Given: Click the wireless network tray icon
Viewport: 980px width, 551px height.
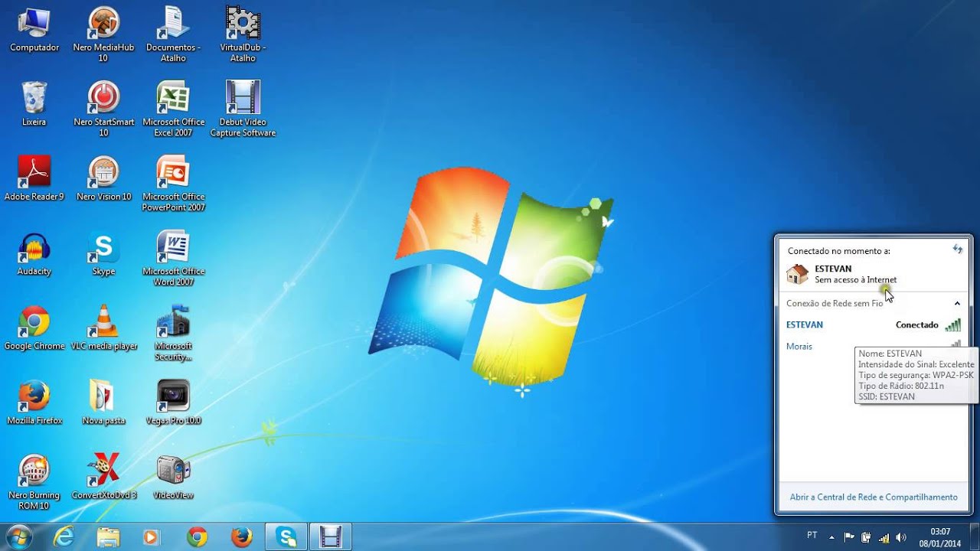Looking at the screenshot, I should pyautogui.click(x=884, y=537).
